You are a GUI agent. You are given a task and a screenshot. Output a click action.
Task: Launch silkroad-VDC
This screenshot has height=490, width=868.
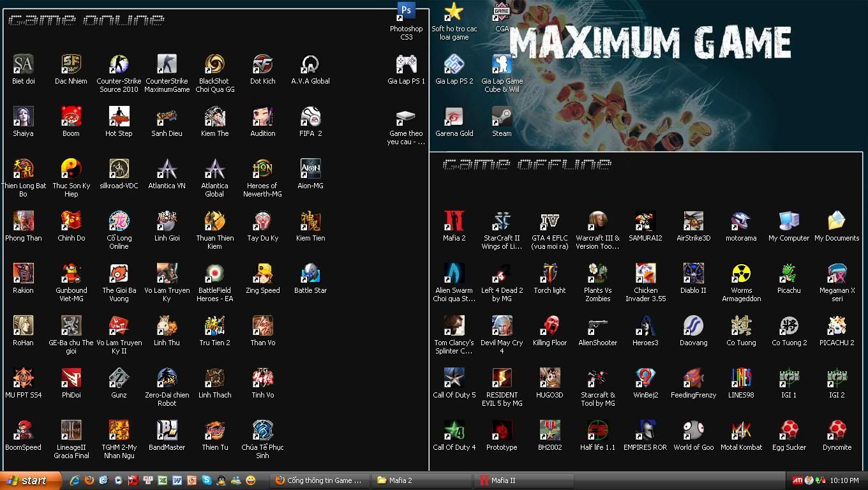click(119, 168)
